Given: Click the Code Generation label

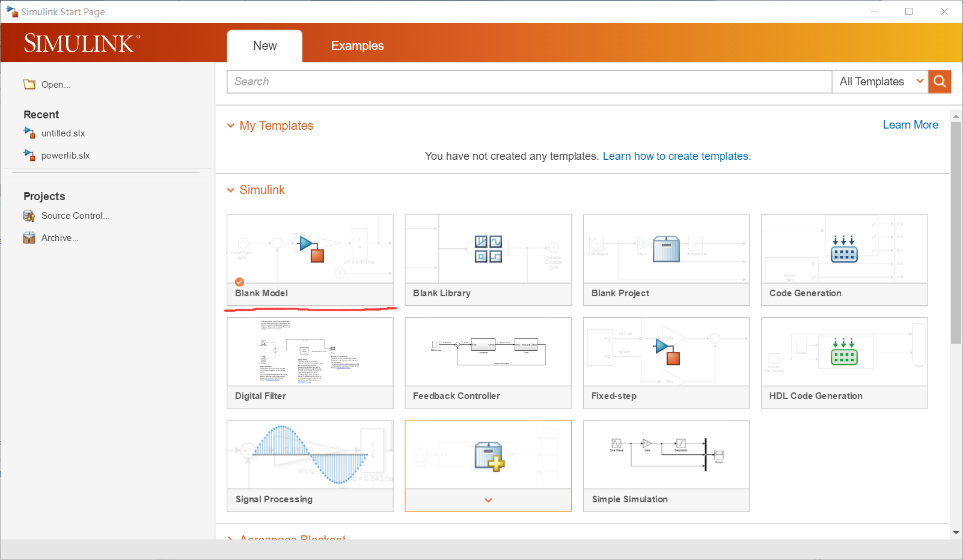Looking at the screenshot, I should (806, 293).
